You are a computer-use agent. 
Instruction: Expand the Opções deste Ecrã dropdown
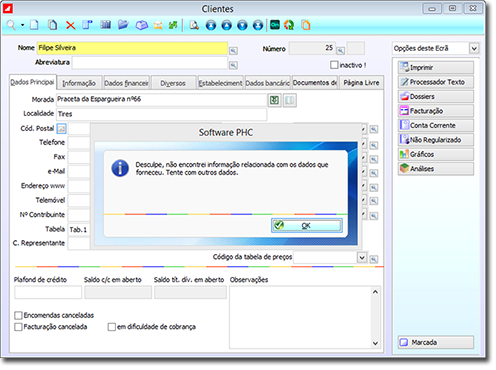(x=474, y=49)
